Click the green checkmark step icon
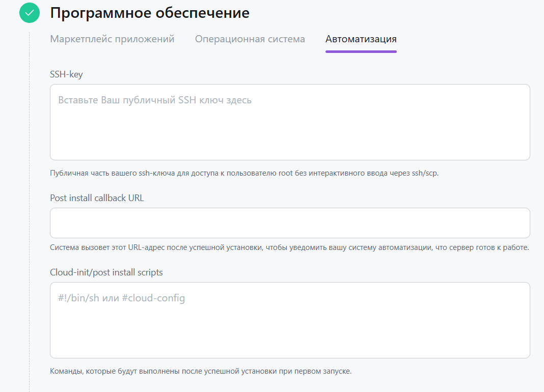 point(30,13)
